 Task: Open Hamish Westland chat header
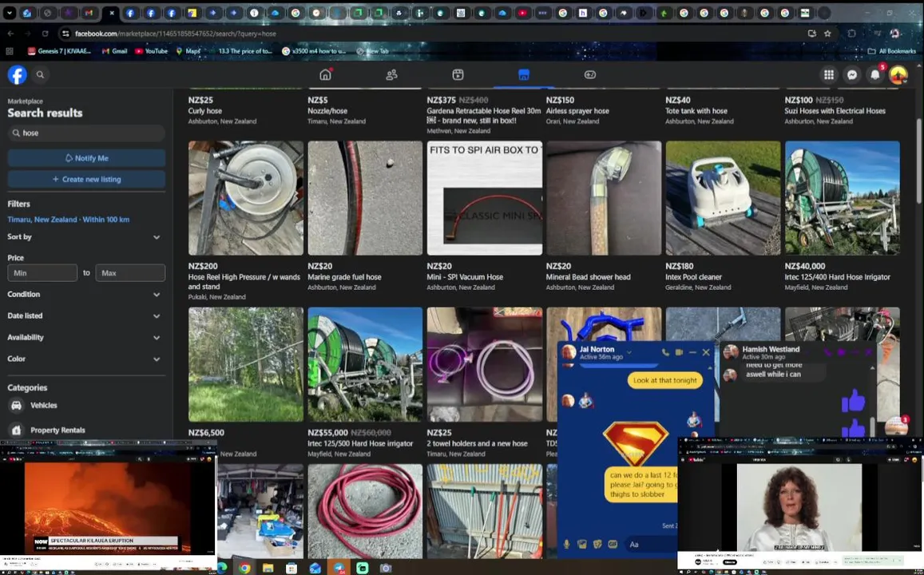(770, 352)
